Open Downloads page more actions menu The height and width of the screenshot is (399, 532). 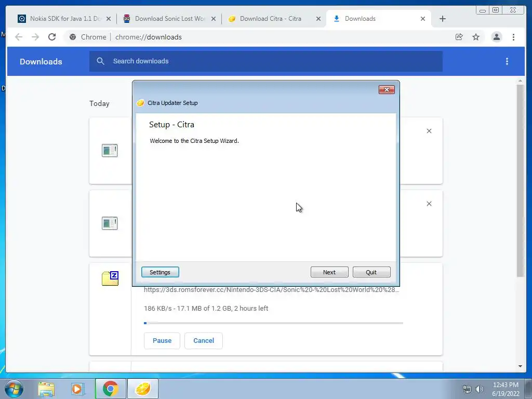507,61
